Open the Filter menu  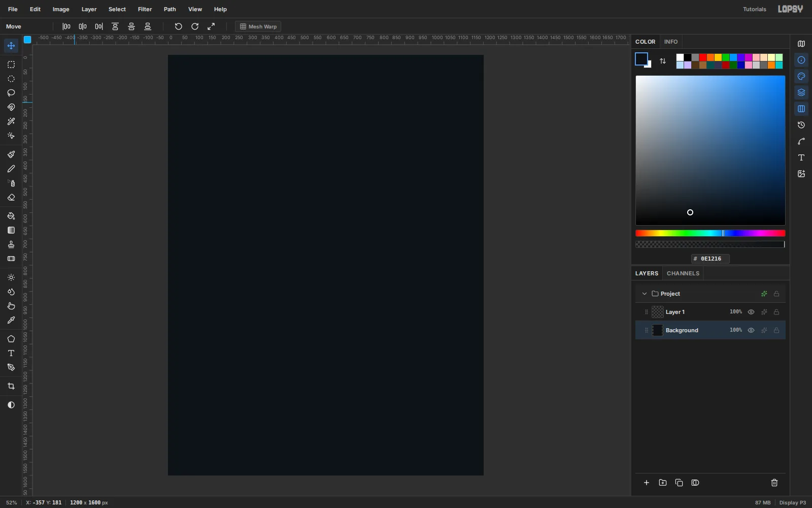point(145,9)
